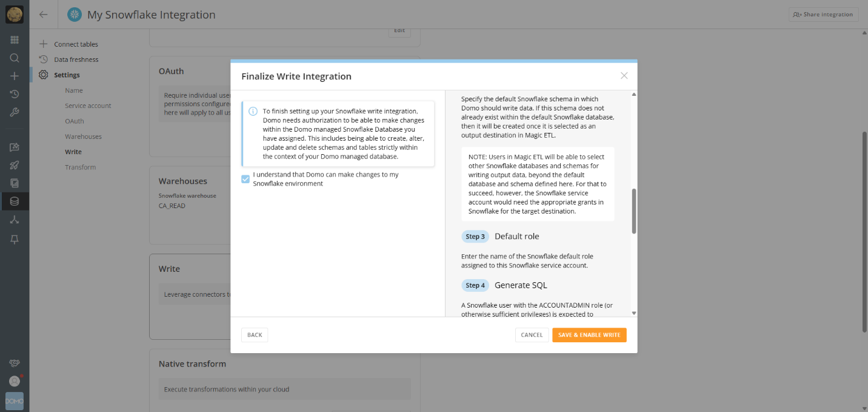
Task: Uncheck the Domo can make changes checkbox
Action: (245, 179)
